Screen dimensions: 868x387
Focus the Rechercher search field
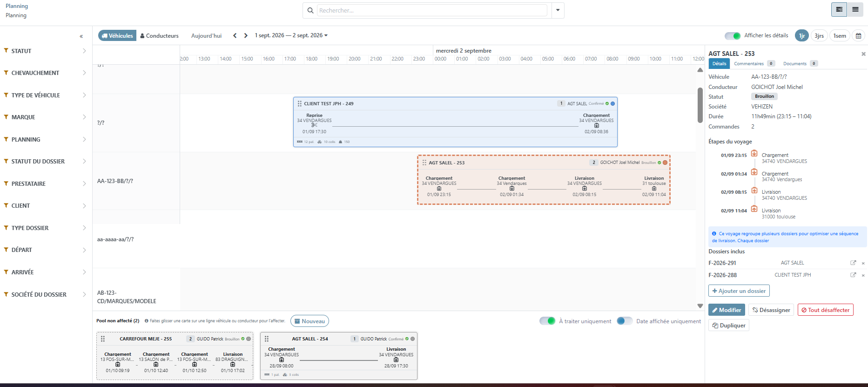point(432,10)
